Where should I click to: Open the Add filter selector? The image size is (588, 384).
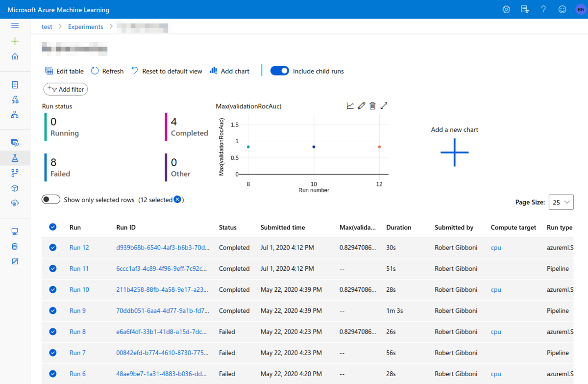66,89
